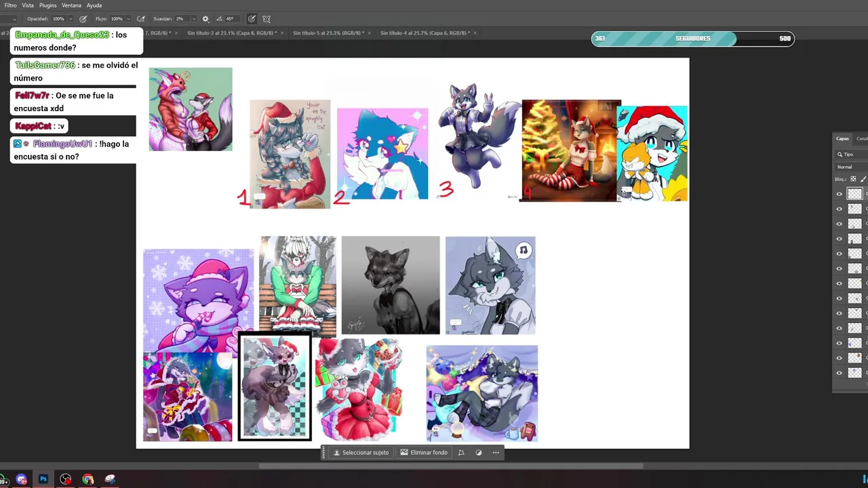Viewport: 868px width, 488px height.
Task: Open Discord from the taskbar
Action: click(x=21, y=479)
